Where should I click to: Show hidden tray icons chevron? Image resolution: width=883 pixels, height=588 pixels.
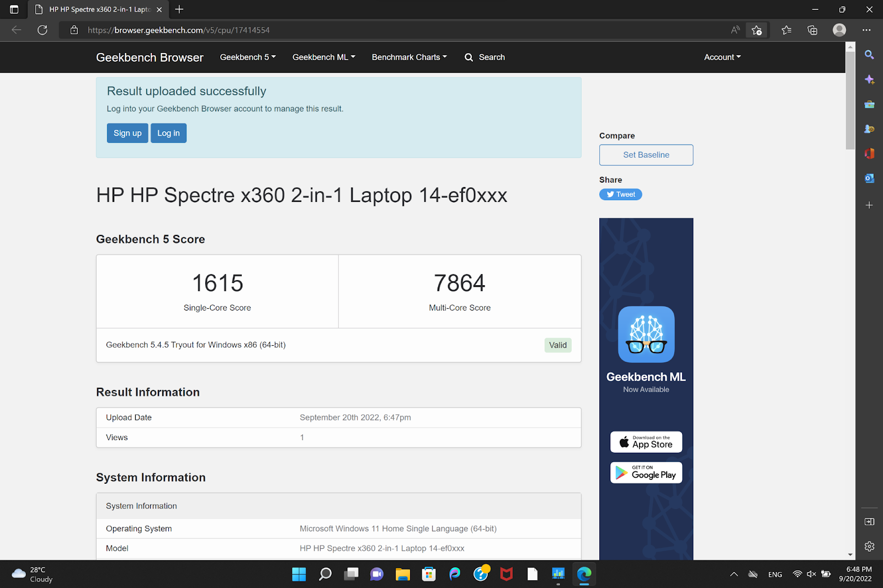pos(734,574)
